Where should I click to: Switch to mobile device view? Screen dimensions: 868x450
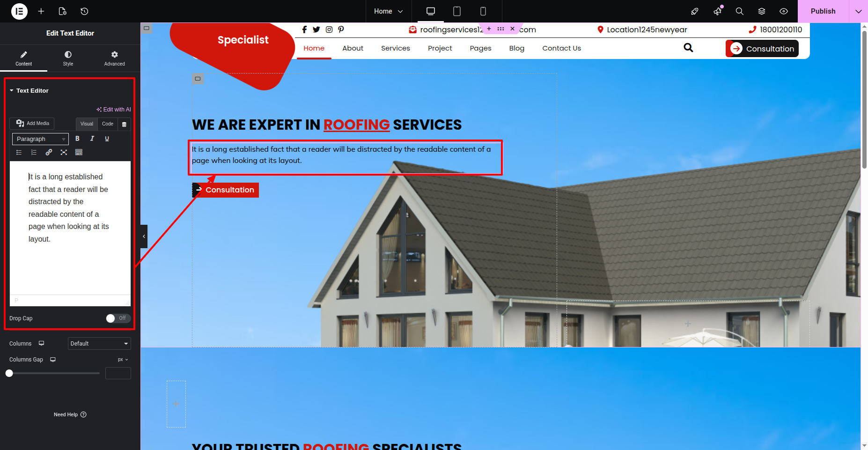[483, 11]
